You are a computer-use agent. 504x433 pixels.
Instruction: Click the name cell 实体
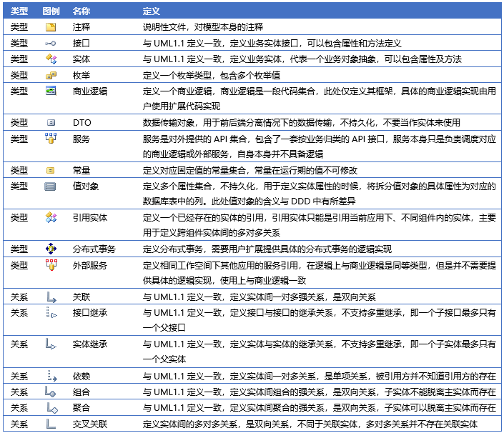tap(81, 59)
